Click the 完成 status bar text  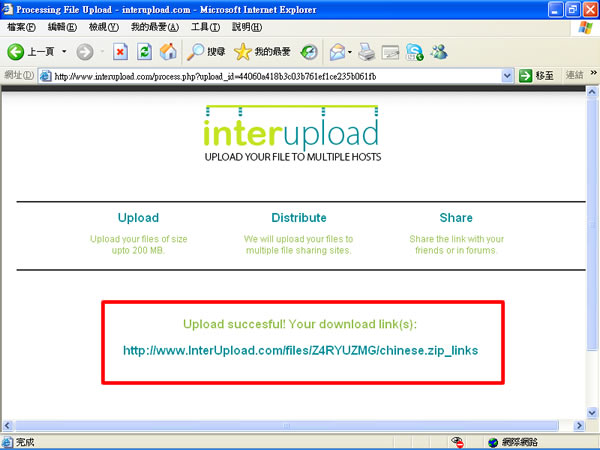click(25, 442)
